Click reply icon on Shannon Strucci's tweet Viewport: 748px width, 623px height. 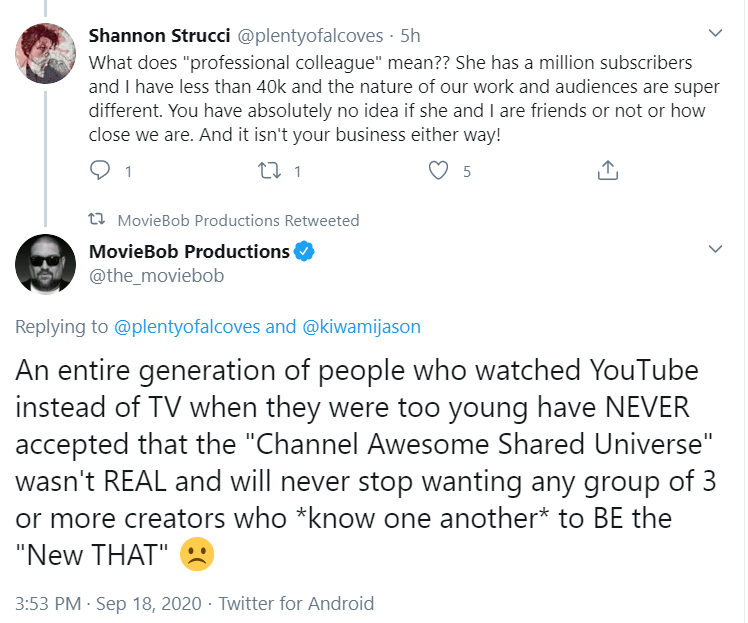100,172
